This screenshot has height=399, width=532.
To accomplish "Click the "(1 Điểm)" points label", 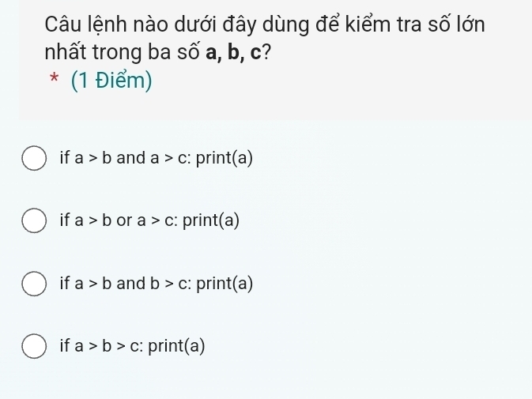I will coord(111,80).
